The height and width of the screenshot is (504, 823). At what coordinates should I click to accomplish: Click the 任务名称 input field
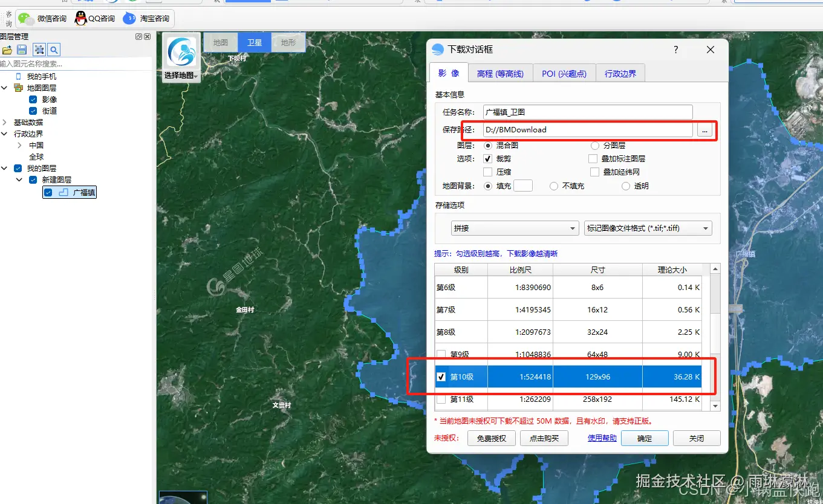pyautogui.click(x=588, y=112)
